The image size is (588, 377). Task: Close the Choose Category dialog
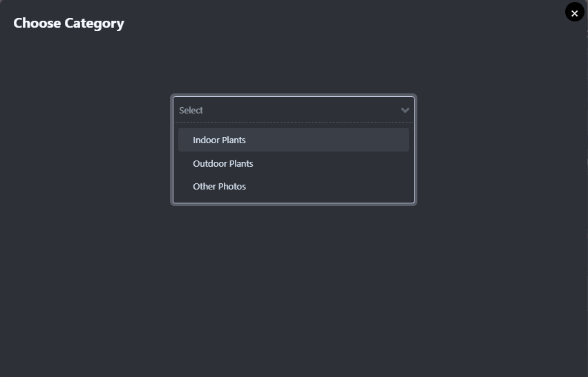click(574, 12)
